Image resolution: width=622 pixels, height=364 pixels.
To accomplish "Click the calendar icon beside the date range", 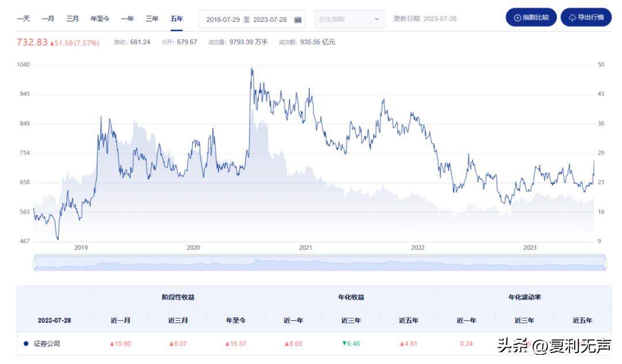I will pos(297,18).
